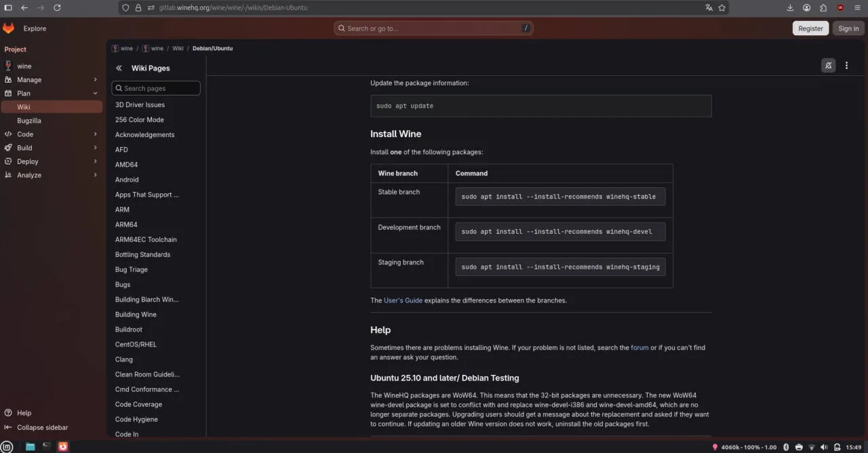Bookmark this page with the star

(722, 7)
